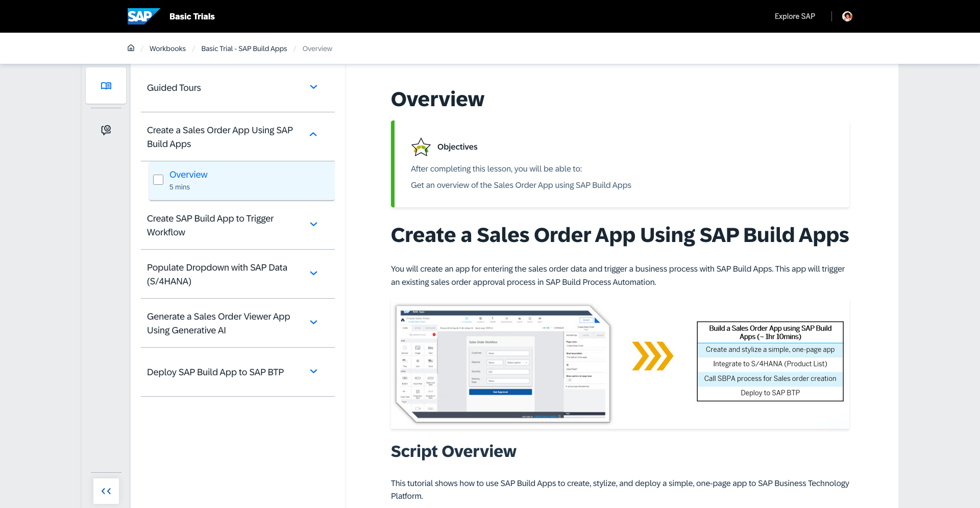
Task: Click the Script Overview heading
Action: coord(454,451)
